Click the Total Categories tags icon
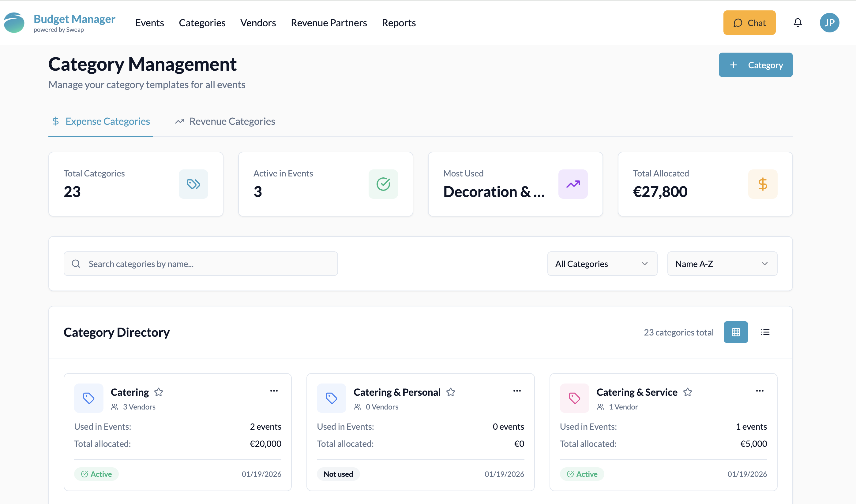Screen dimensions: 856x504 coord(193,184)
